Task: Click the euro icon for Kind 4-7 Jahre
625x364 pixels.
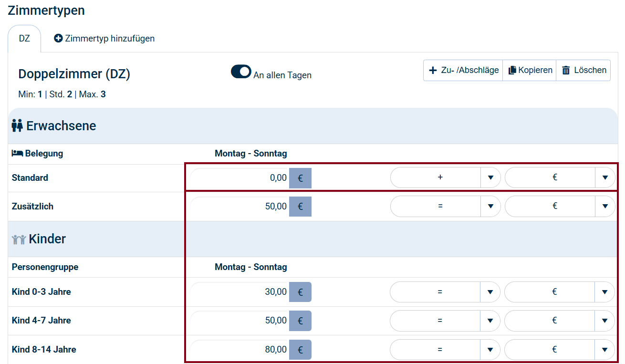Action: click(x=300, y=321)
